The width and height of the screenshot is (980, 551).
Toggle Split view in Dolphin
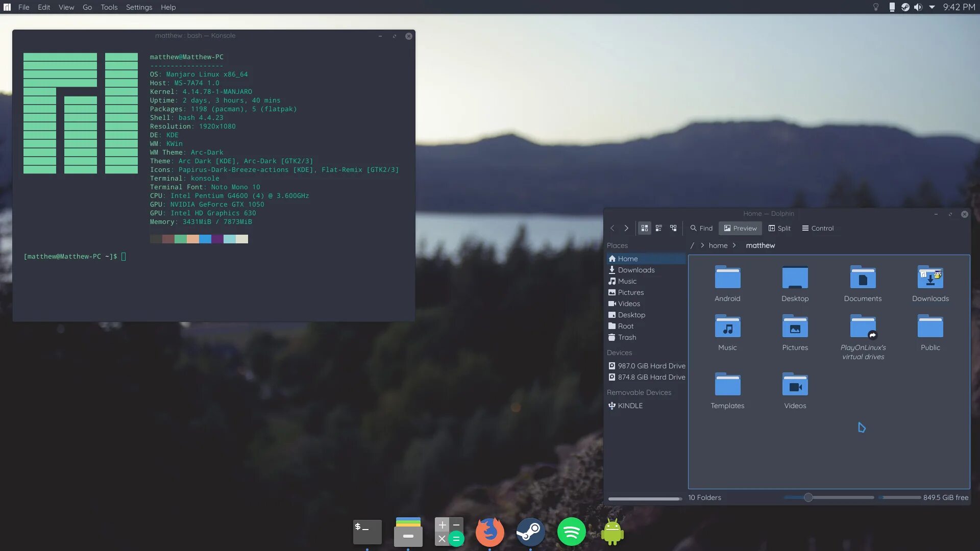coord(779,228)
